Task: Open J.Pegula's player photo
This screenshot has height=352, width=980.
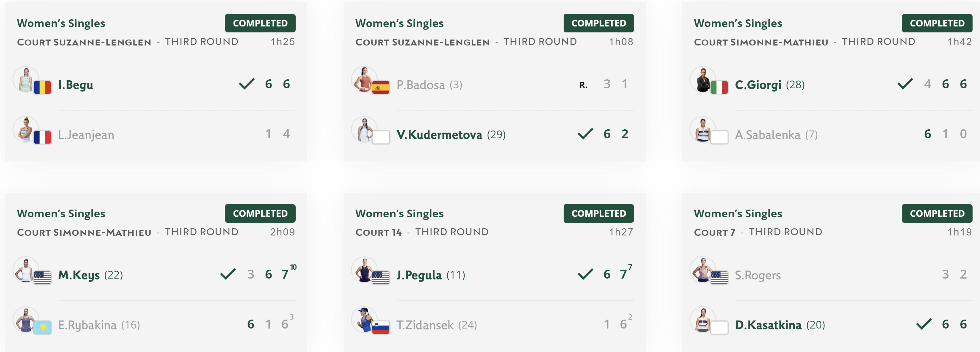Action: point(364,270)
